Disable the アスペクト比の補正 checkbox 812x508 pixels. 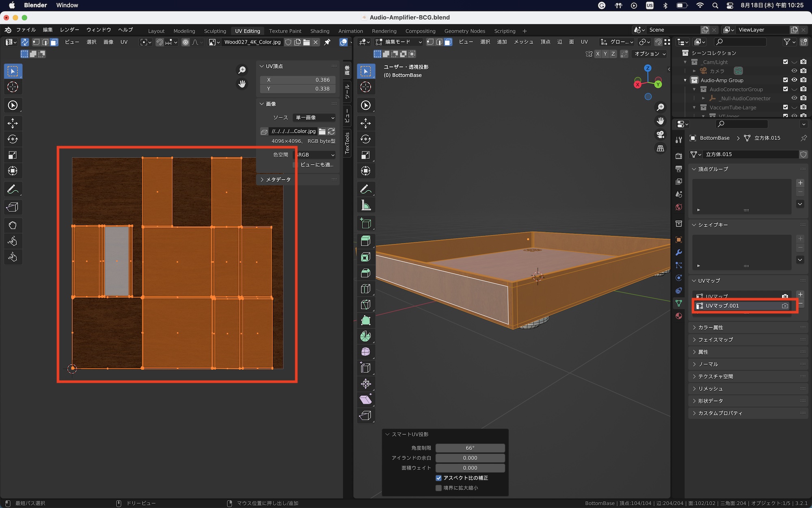pyautogui.click(x=438, y=478)
